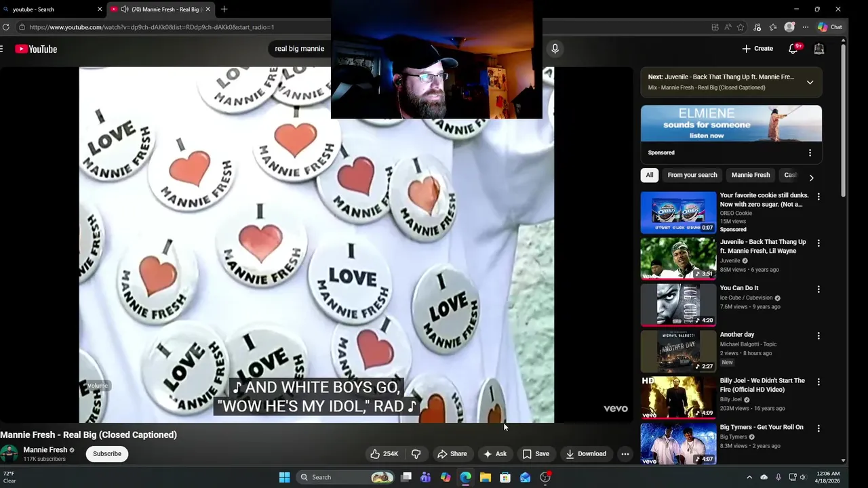Click the browser refresh icon
Viewport: 868px width, 488px height.
click(6, 27)
